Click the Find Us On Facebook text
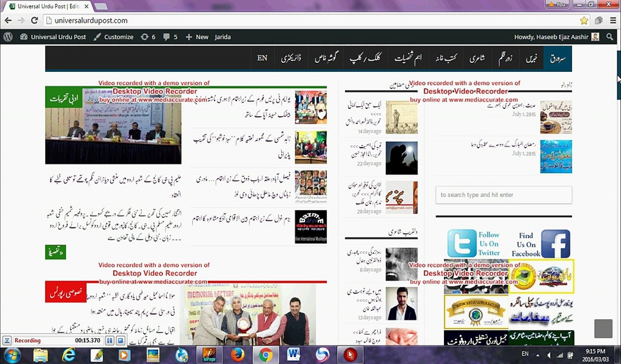Image resolution: width=621 pixels, height=364 pixels. [526, 245]
